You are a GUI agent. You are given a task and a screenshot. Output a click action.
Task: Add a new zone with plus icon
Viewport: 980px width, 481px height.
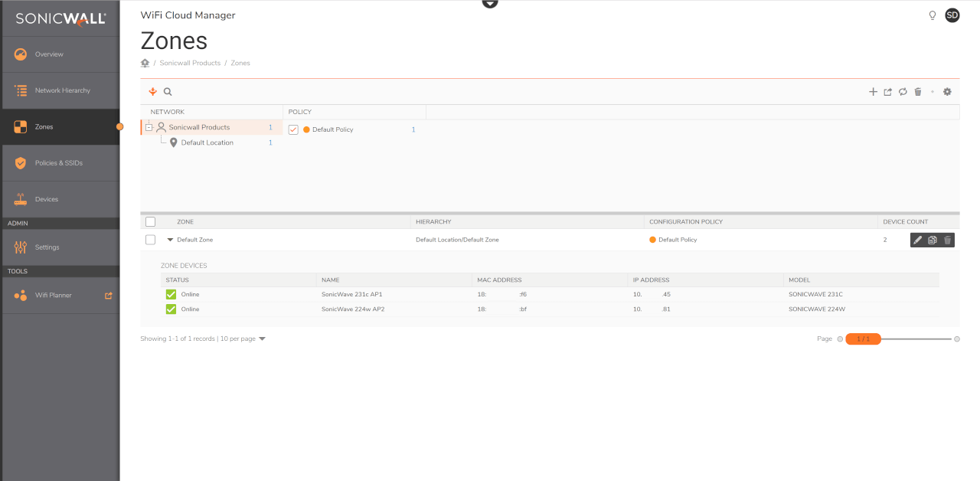tap(873, 92)
